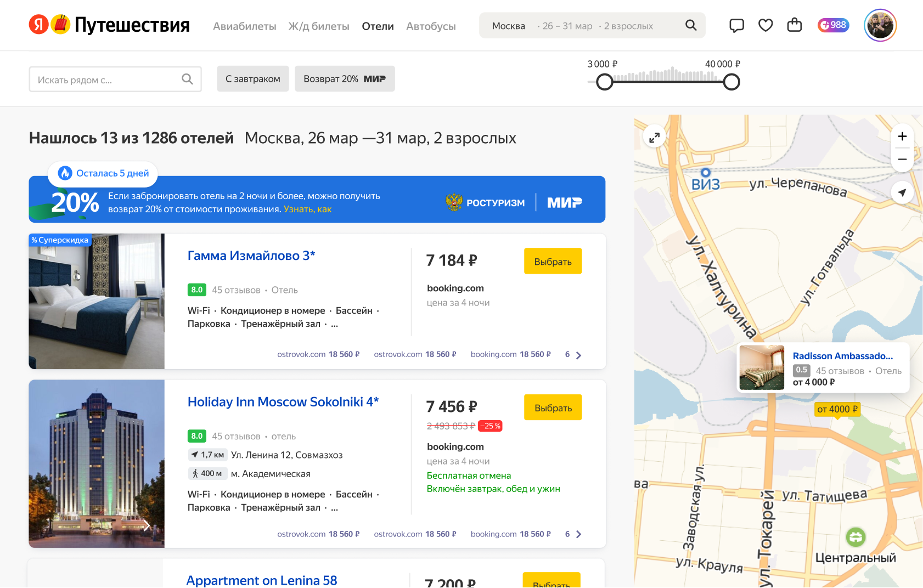Click the 8.0 rating badge for Holiday Inn

(197, 436)
